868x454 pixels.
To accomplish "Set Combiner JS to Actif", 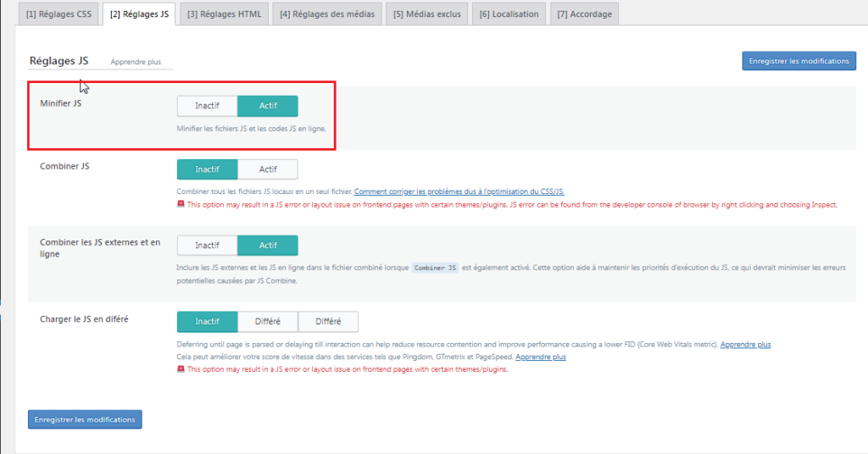I will click(268, 169).
